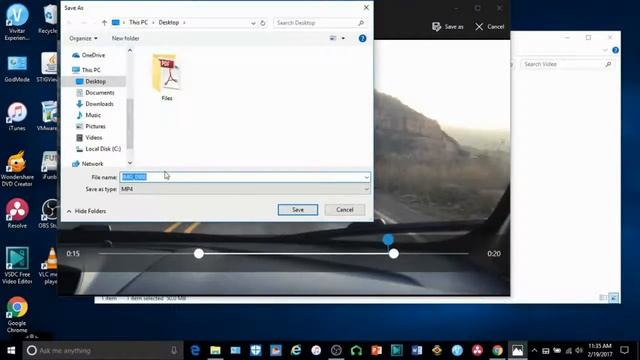Collapse folders with Hide Folders
The width and height of the screenshot is (640, 360).
86,211
